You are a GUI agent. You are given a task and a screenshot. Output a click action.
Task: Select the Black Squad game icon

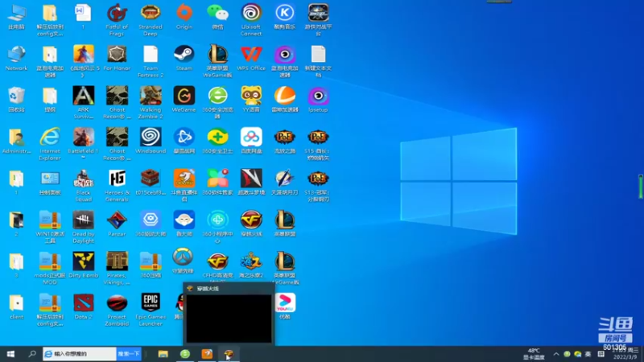tap(84, 186)
